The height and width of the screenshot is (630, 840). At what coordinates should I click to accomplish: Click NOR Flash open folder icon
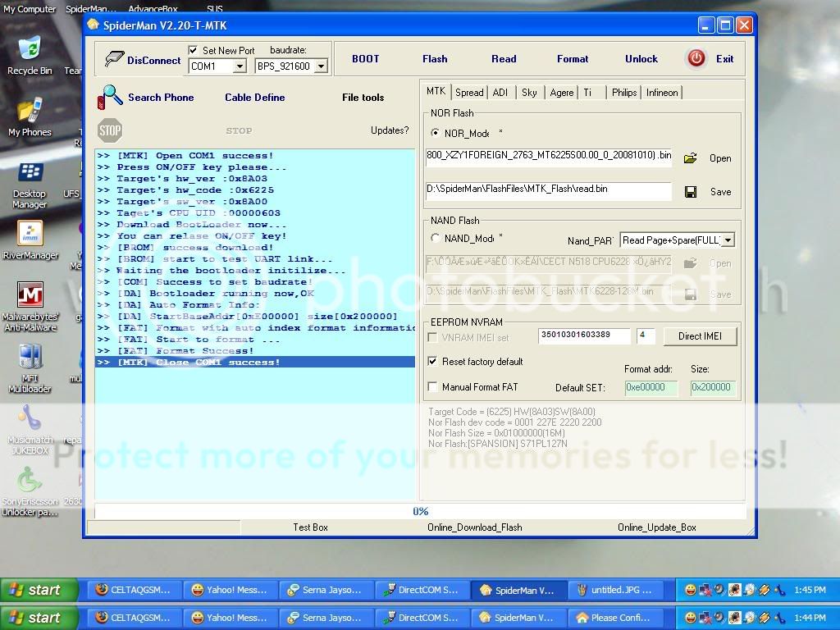click(691, 158)
